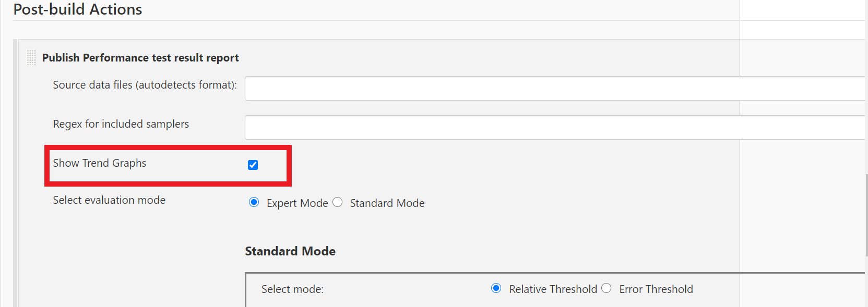Click the vertical scrollbar on the right edge

point(866,215)
